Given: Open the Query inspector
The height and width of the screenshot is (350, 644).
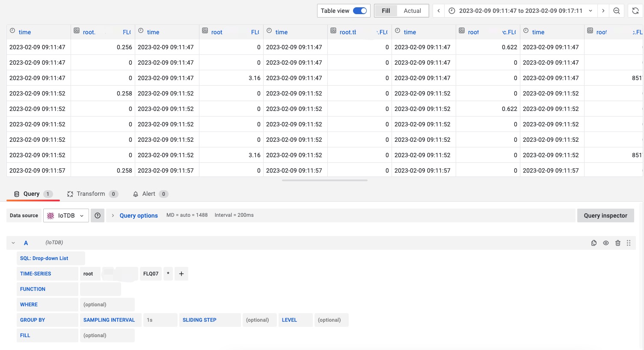Looking at the screenshot, I should click(x=605, y=215).
